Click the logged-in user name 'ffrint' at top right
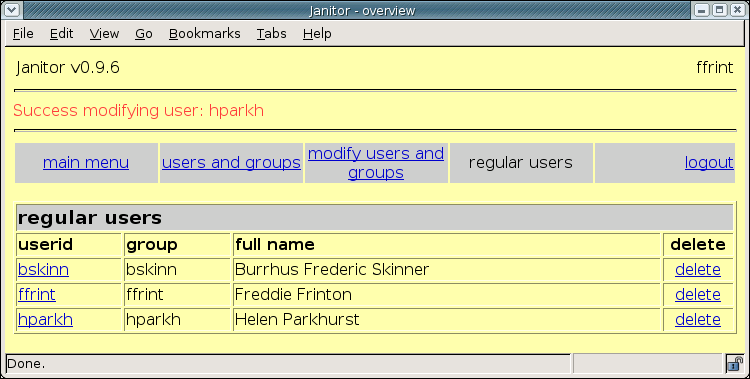 click(x=715, y=67)
